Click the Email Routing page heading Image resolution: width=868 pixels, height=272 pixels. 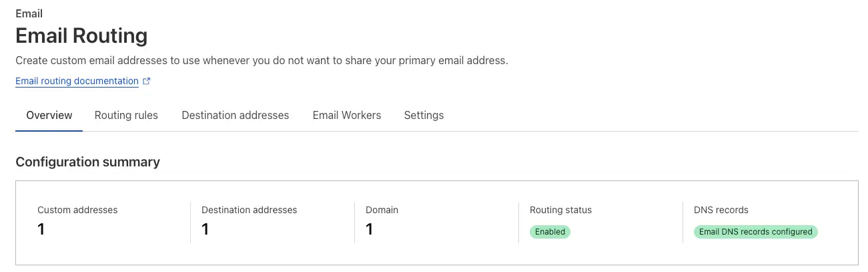coord(81,35)
